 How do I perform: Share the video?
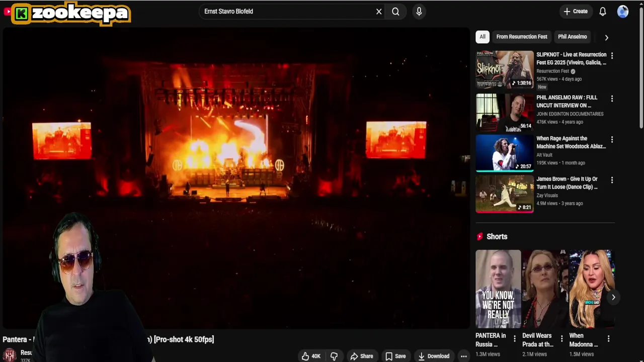point(362,356)
